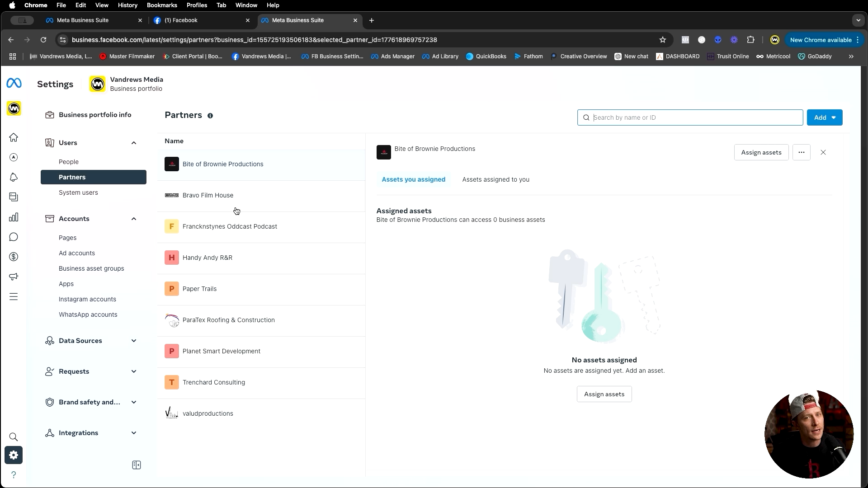Switch to Assets assigned to you tab
Image resolution: width=868 pixels, height=488 pixels.
[x=495, y=179]
